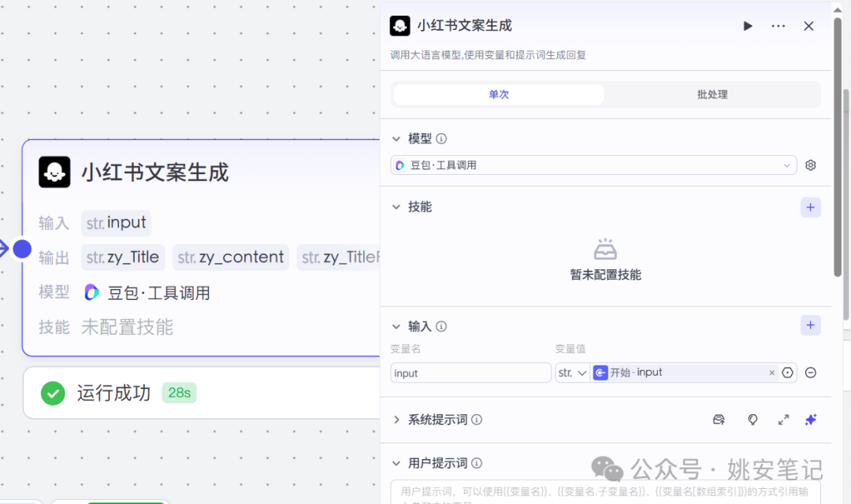
Task: Open the prompt library icon for 系统提示词
Action: [x=719, y=420]
